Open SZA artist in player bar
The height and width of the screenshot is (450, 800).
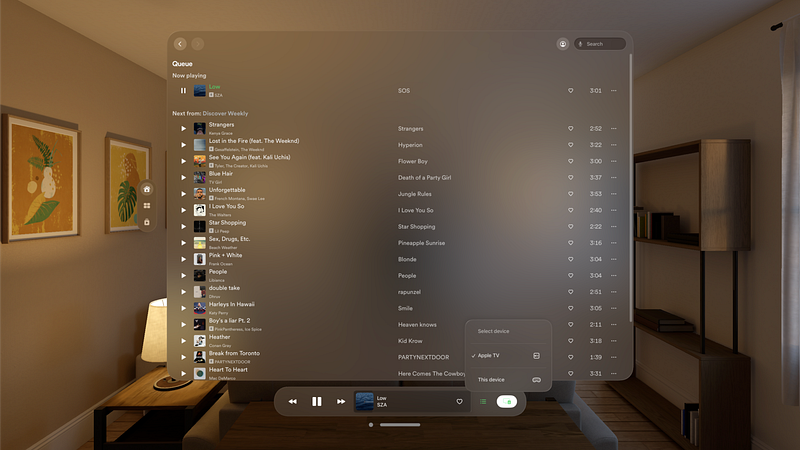pyautogui.click(x=382, y=405)
